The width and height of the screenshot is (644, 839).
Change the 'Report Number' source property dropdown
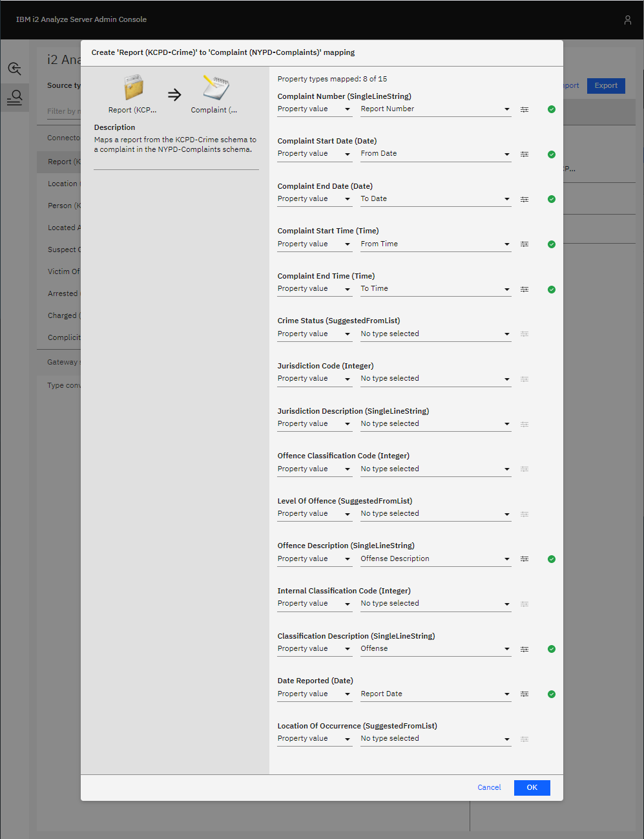[x=435, y=109]
